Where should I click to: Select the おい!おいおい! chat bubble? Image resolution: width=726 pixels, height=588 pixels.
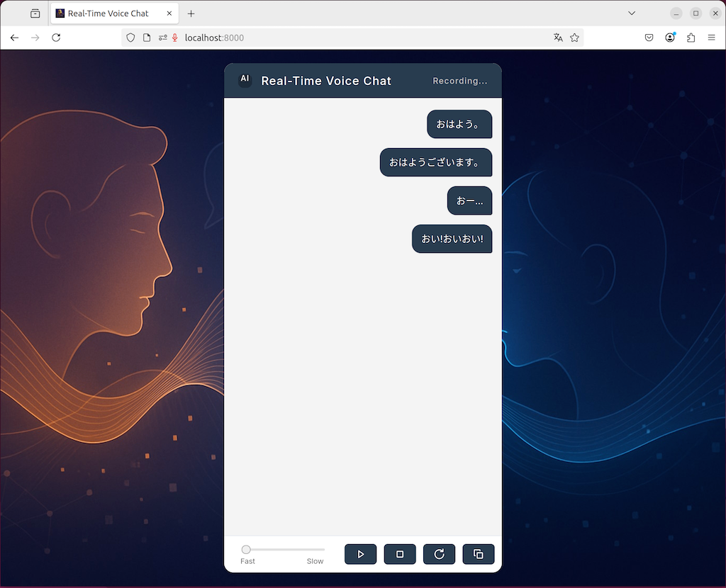(452, 239)
